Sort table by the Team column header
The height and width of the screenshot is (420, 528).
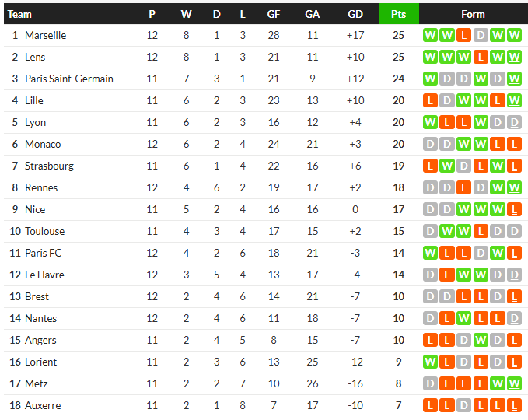(x=19, y=14)
